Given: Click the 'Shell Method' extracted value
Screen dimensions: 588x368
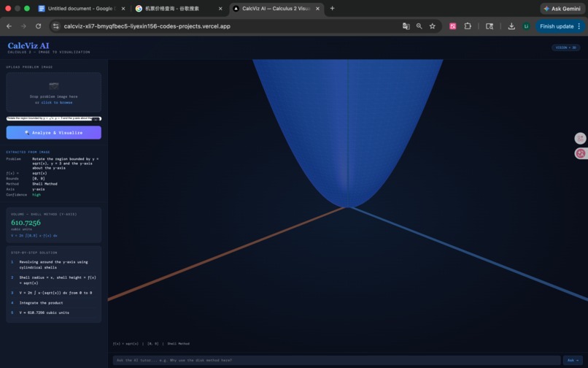Looking at the screenshot, I should click(45, 184).
